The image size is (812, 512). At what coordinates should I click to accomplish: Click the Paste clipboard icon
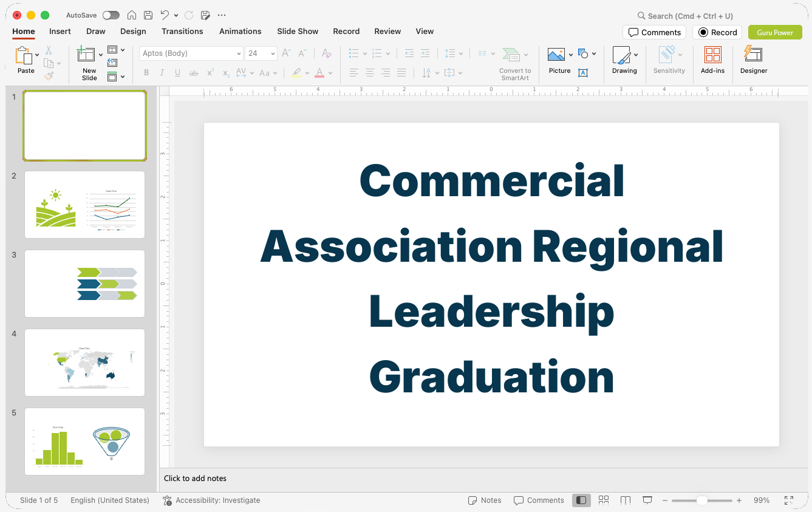click(x=24, y=55)
